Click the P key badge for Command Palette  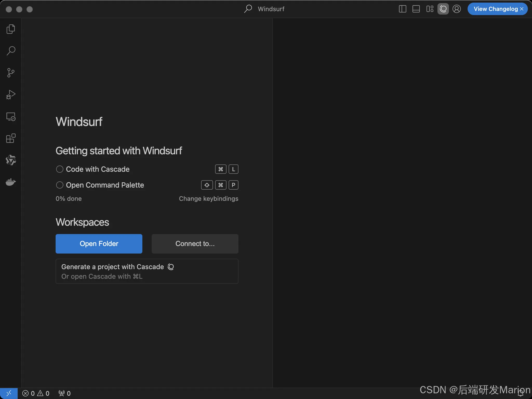point(234,185)
